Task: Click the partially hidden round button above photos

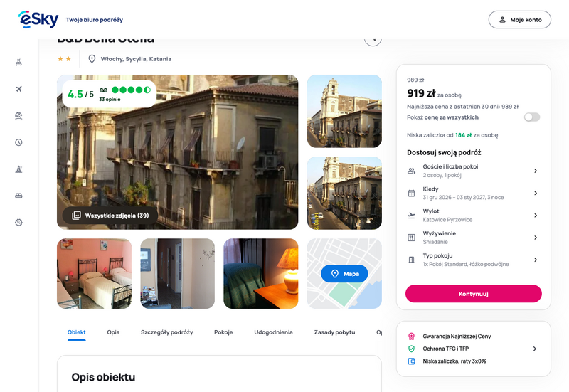Action: tap(373, 41)
